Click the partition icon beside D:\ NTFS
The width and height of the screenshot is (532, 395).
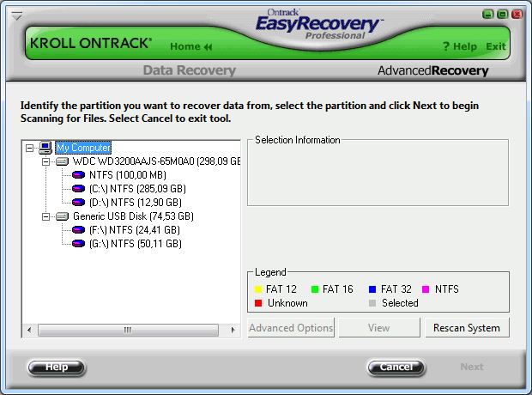(x=79, y=203)
